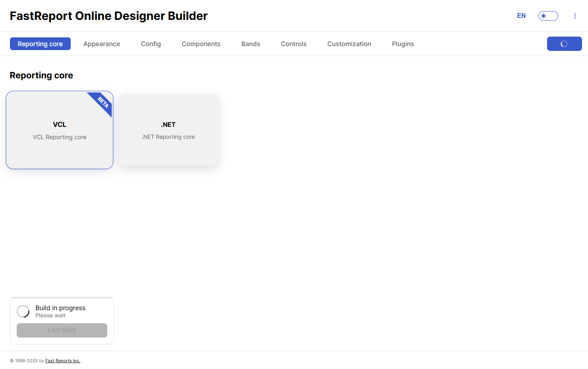Choose the .NET Reporting core card

click(168, 130)
